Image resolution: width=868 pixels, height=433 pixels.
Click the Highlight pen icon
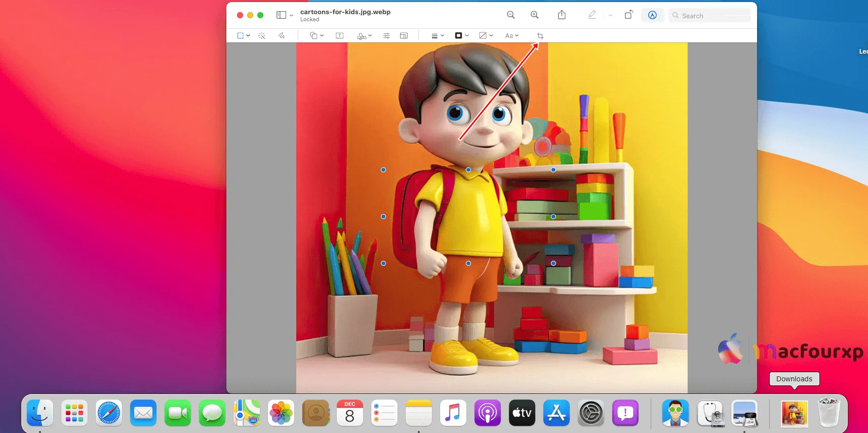pyautogui.click(x=592, y=15)
